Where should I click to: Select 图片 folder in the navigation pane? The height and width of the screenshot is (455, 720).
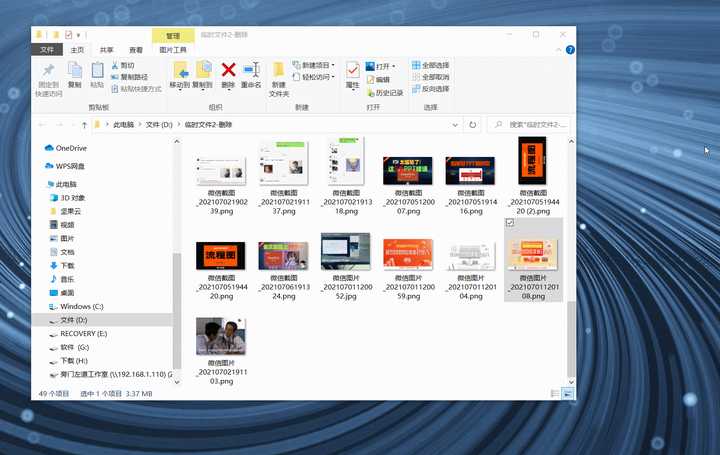coord(62,239)
